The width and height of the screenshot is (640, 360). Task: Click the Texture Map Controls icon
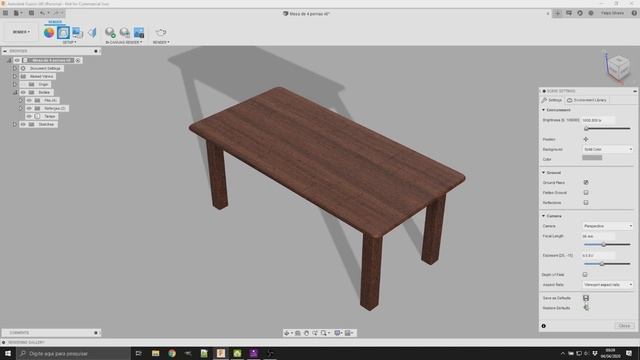pyautogui.click(x=92, y=32)
